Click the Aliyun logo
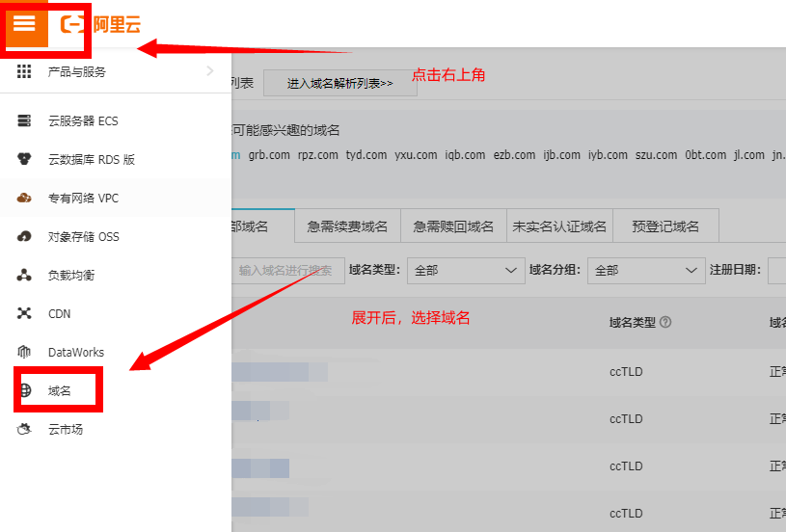Image resolution: width=786 pixels, height=532 pixels. click(x=100, y=24)
